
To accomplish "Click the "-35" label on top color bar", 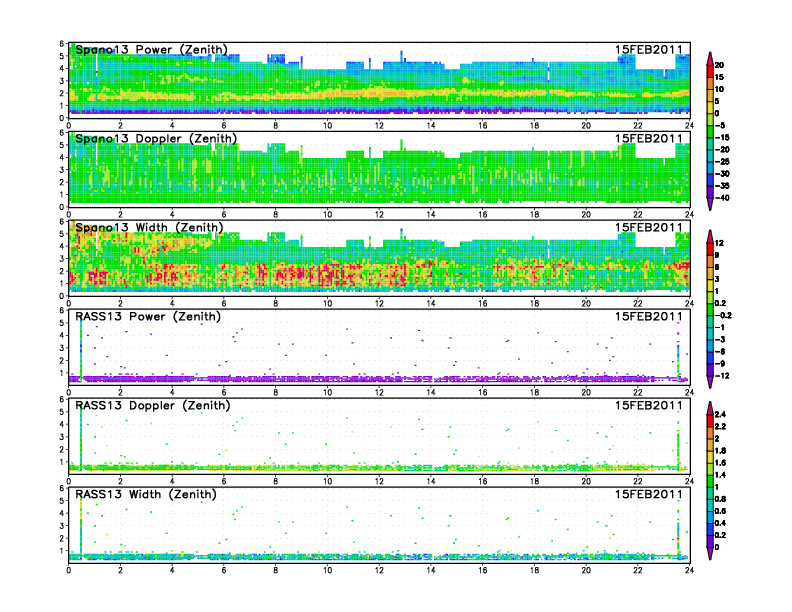I will [x=722, y=186].
